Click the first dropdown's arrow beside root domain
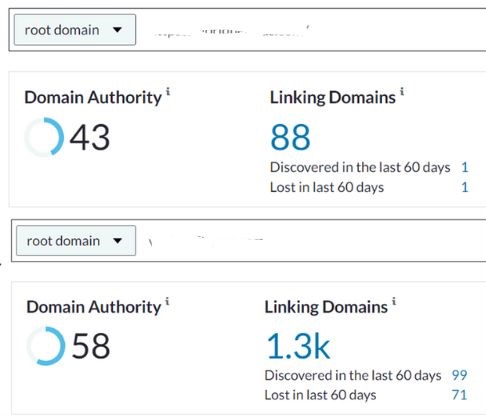The image size is (486, 416). [x=117, y=30]
